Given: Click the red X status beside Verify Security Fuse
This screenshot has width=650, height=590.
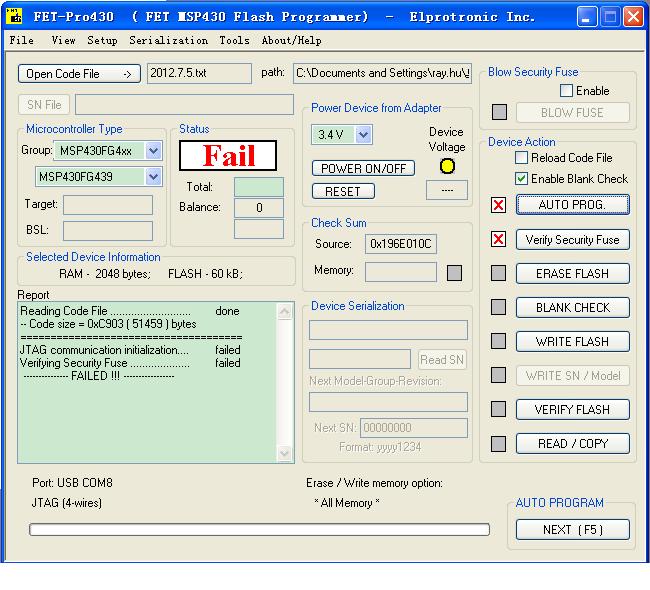Looking at the screenshot, I should [498, 239].
